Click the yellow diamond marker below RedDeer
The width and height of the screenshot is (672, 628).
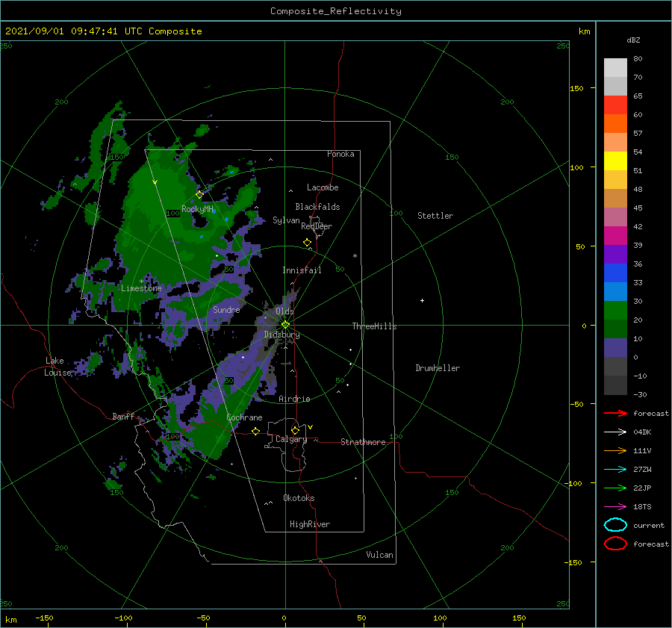pyautogui.click(x=308, y=243)
